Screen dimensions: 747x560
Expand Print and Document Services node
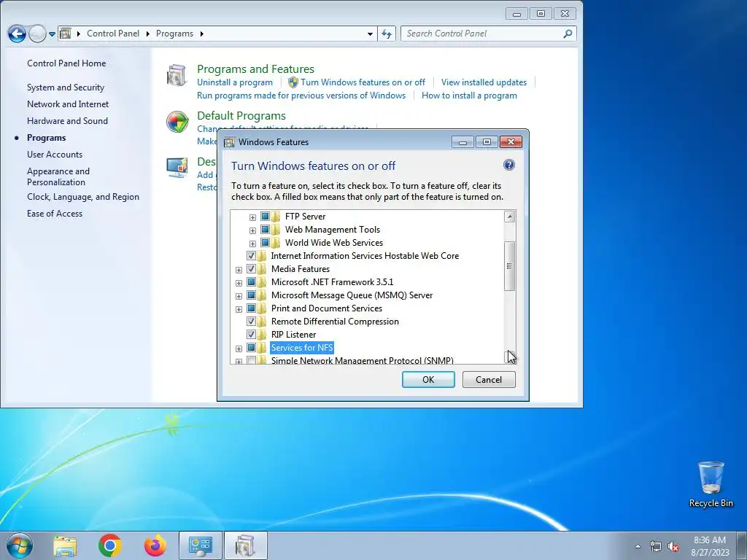(239, 309)
